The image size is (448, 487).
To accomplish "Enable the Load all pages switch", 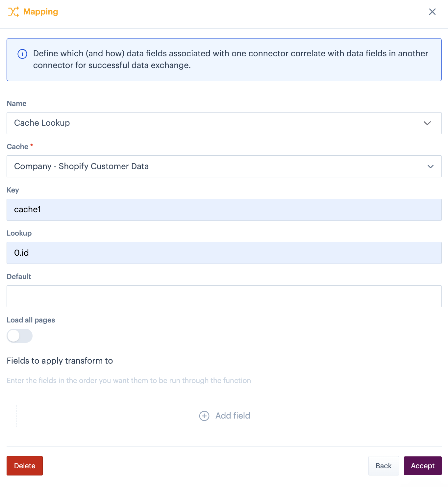I will [x=19, y=336].
